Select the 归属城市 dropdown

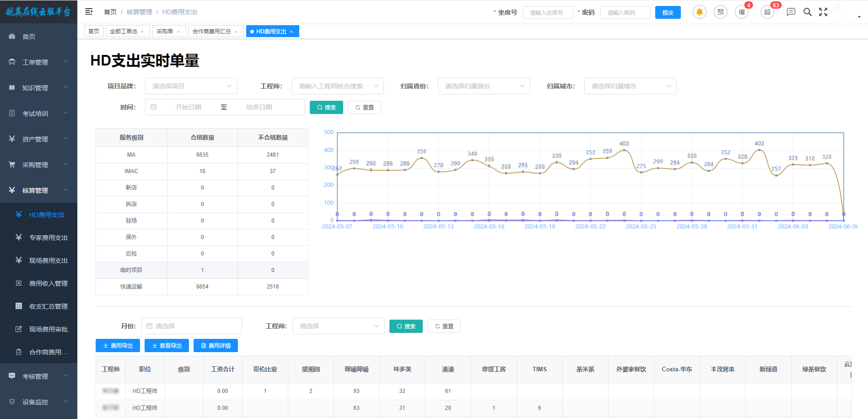630,86
